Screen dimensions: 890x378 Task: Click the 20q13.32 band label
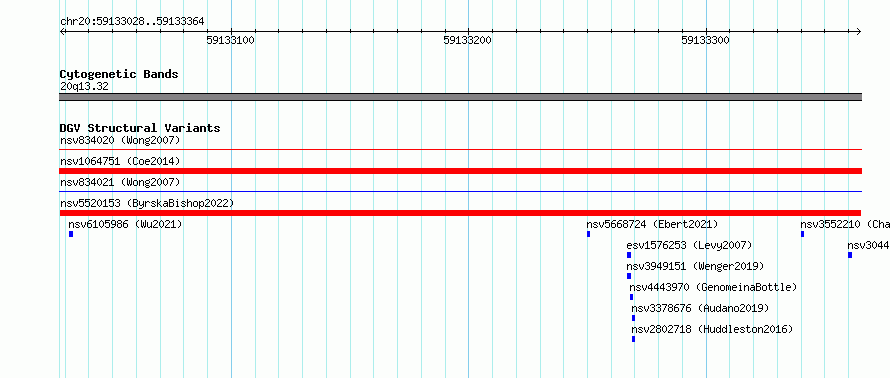[84, 87]
